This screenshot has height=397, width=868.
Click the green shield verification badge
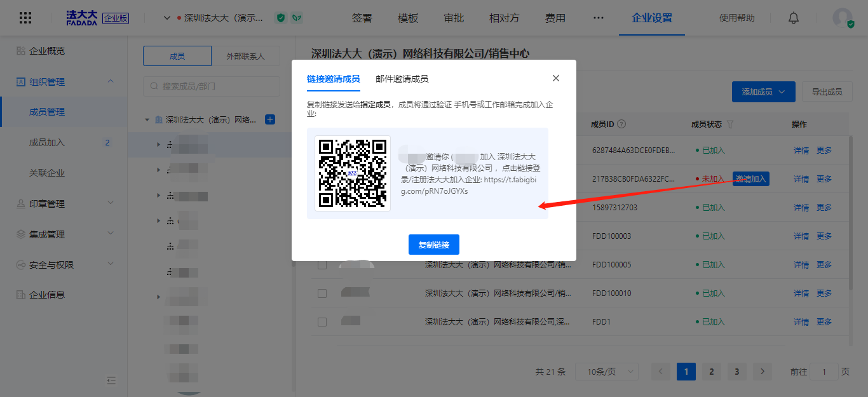tap(280, 18)
